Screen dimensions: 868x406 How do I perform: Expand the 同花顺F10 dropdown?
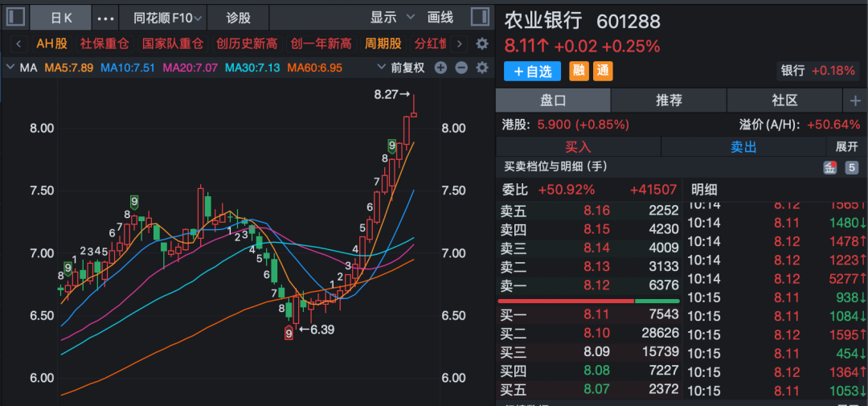(167, 18)
